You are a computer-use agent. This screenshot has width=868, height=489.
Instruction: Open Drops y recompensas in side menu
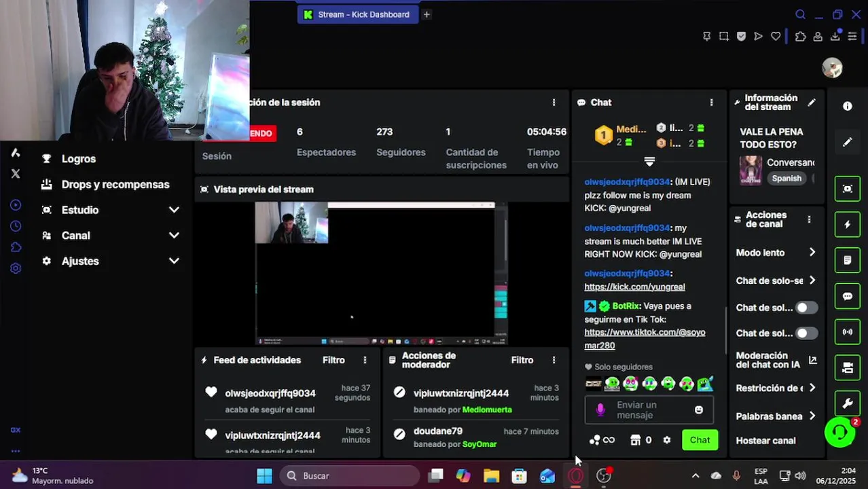115,185
